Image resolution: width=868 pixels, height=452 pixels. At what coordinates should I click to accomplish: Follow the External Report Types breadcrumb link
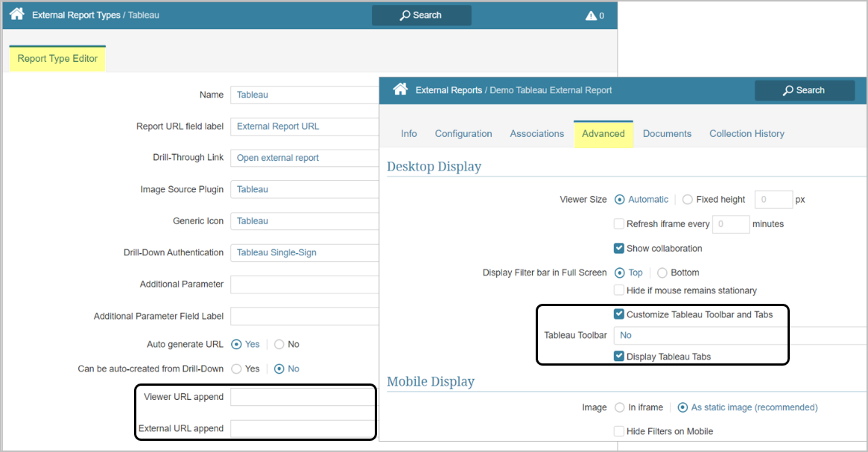[x=77, y=15]
